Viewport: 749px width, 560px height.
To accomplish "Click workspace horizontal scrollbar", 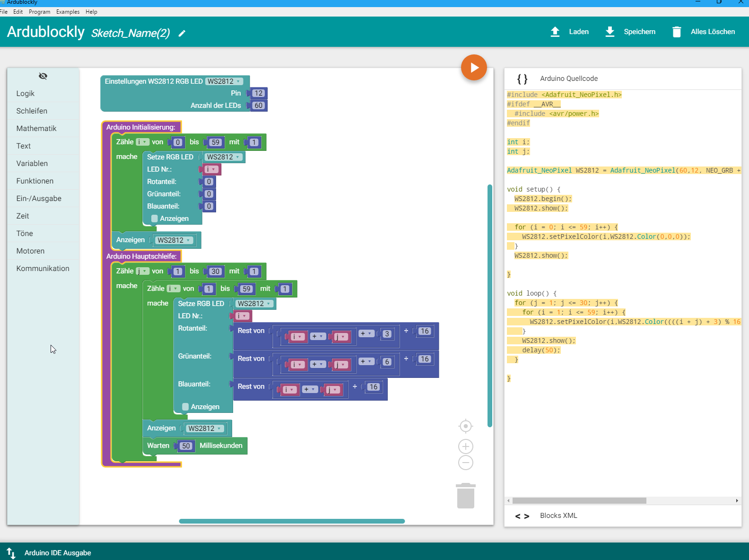I will coord(292,521).
